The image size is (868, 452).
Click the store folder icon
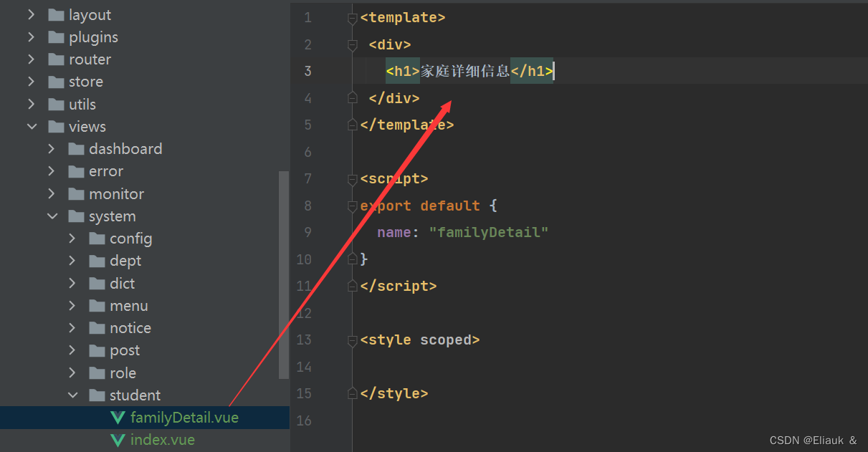56,82
